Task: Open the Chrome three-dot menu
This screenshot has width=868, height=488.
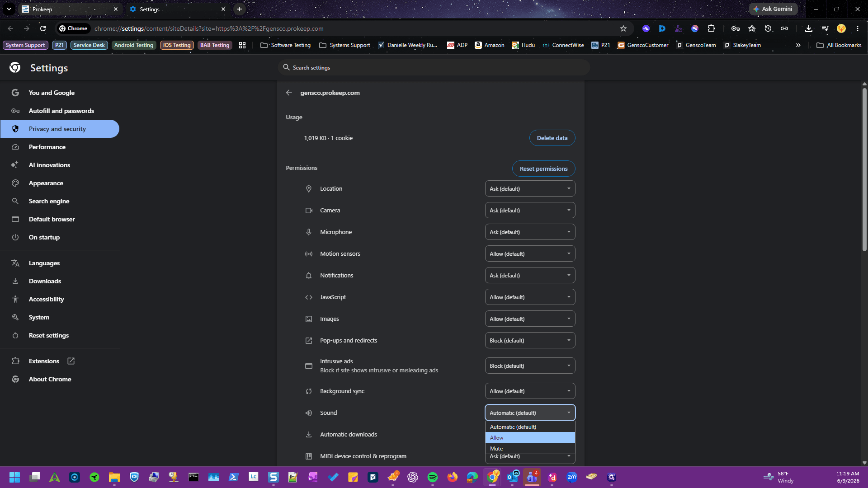Action: coord(858,28)
